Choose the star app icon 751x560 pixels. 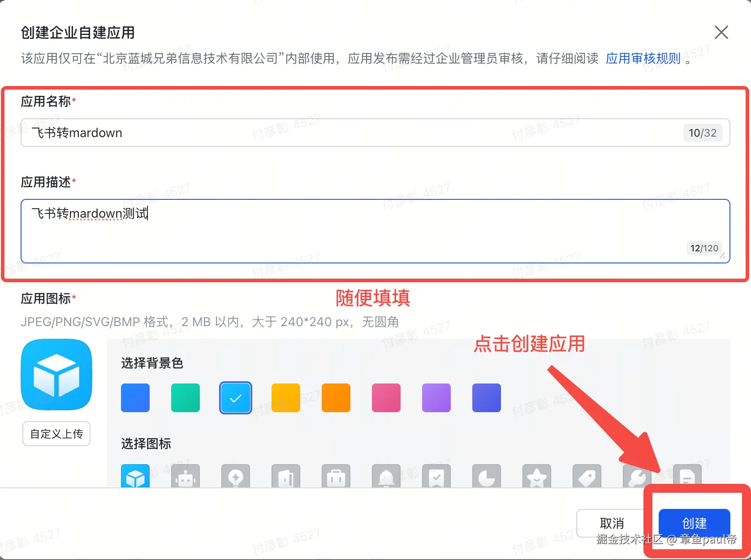point(537,476)
